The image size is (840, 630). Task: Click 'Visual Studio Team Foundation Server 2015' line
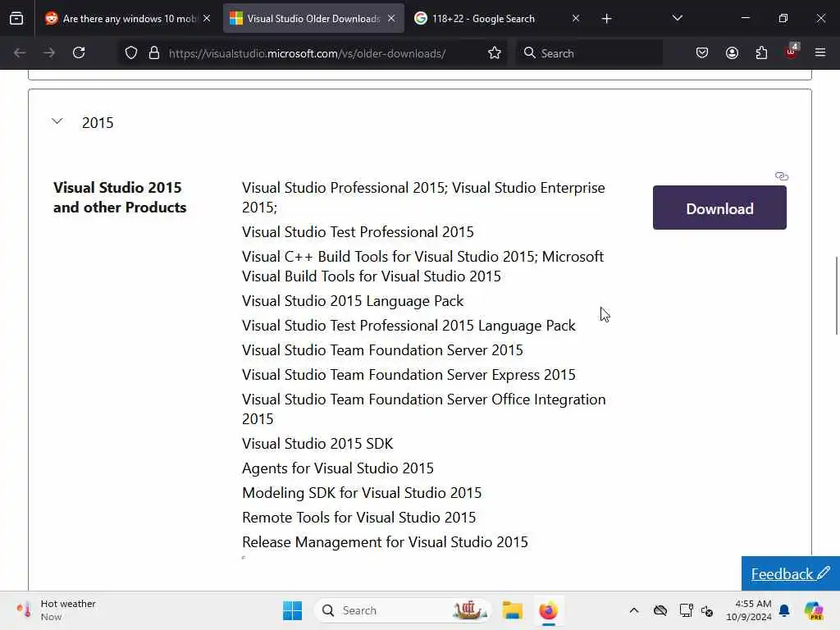click(382, 350)
